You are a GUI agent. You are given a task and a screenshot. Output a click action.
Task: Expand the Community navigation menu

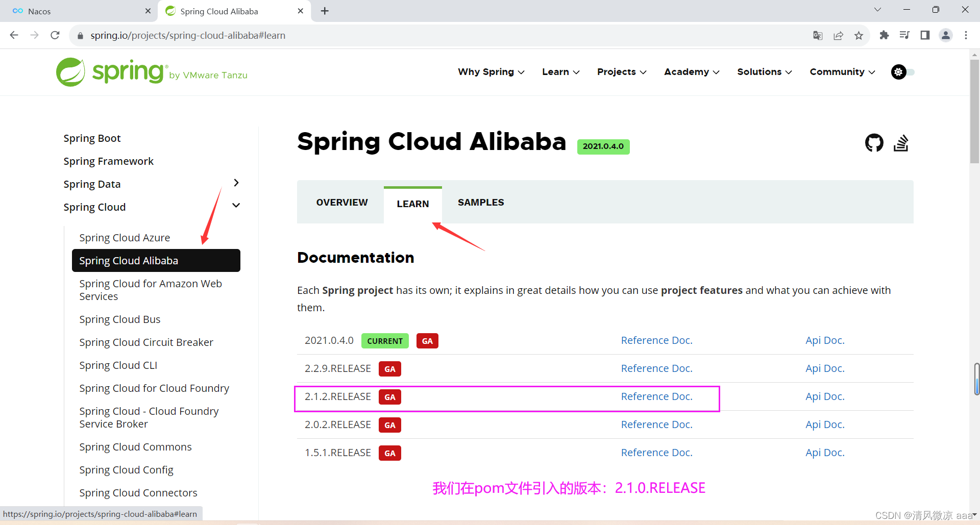coord(842,72)
